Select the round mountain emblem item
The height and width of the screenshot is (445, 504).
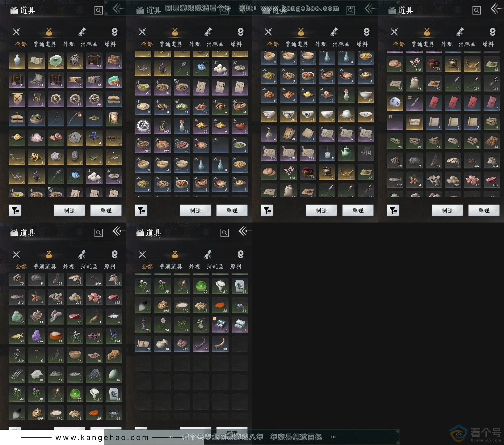point(143,126)
